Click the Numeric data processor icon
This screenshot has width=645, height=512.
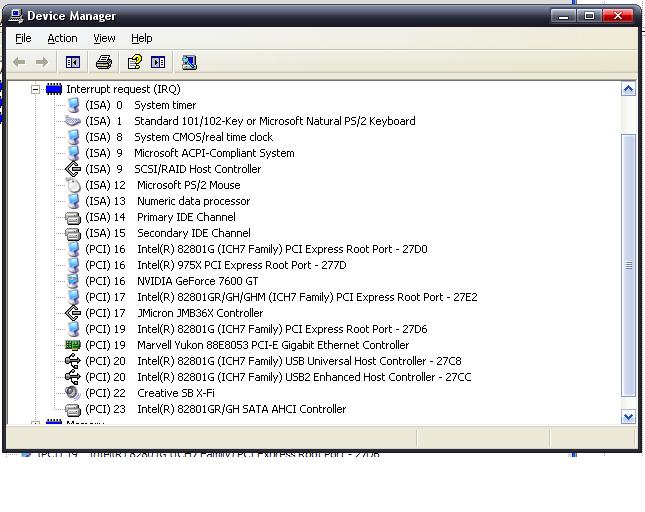tap(73, 202)
